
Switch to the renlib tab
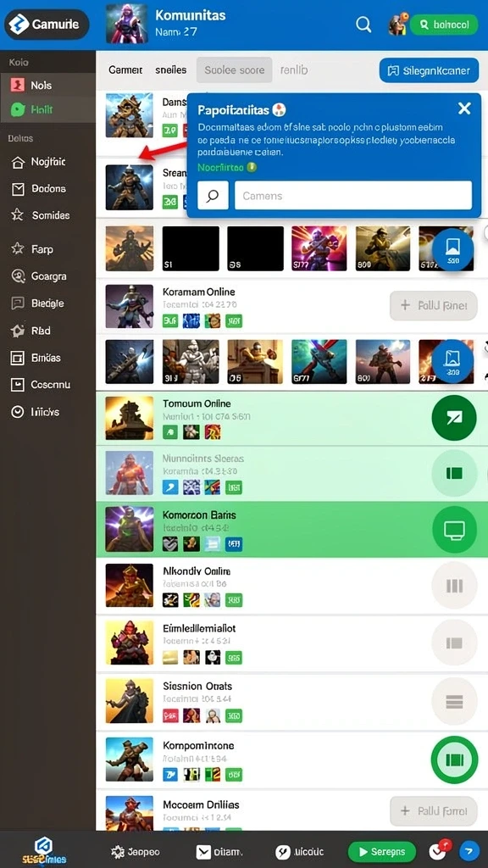(x=294, y=70)
